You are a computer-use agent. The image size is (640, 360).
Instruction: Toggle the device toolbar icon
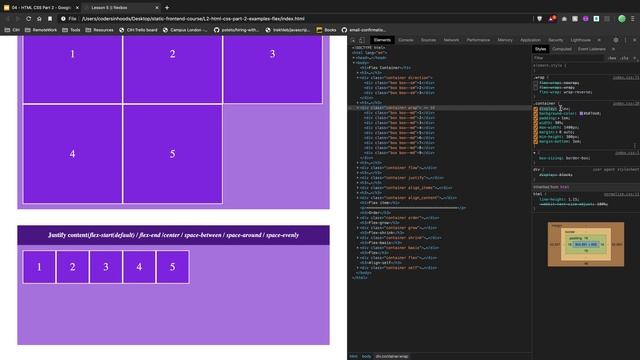pyautogui.click(x=362, y=40)
